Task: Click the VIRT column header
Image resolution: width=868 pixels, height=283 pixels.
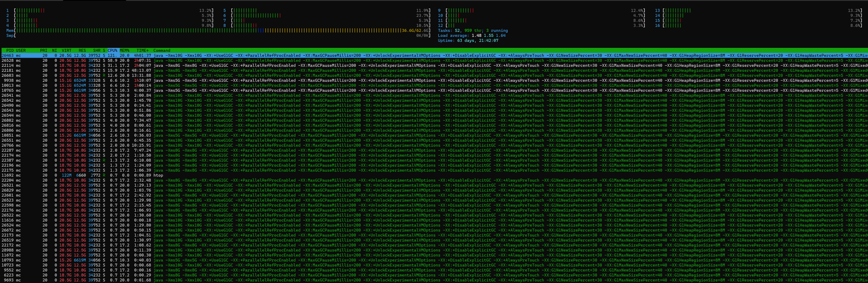Action: tap(67, 51)
